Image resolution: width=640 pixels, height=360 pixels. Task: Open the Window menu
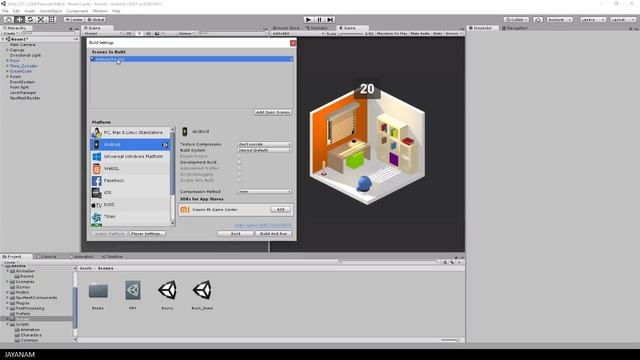click(x=100, y=11)
